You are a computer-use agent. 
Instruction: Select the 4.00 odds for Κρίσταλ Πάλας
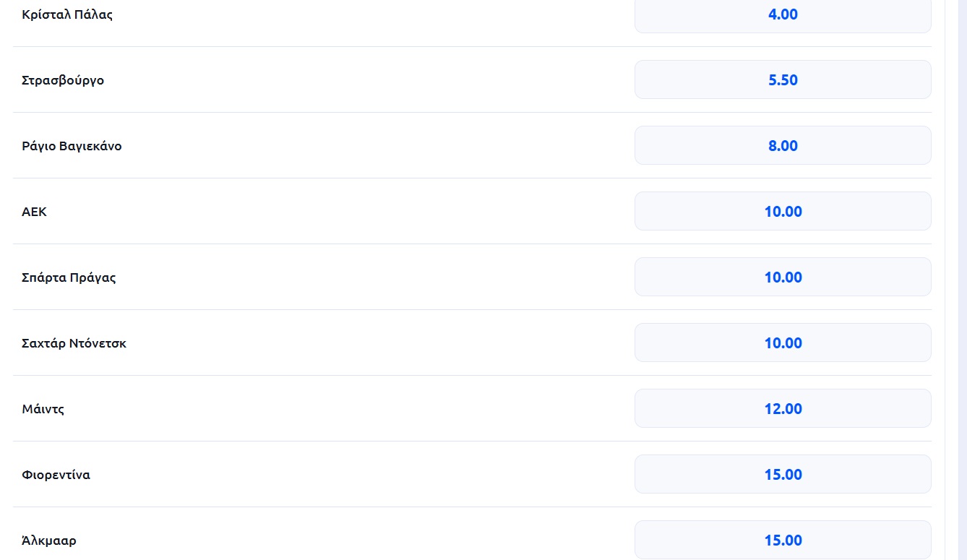pyautogui.click(x=783, y=14)
